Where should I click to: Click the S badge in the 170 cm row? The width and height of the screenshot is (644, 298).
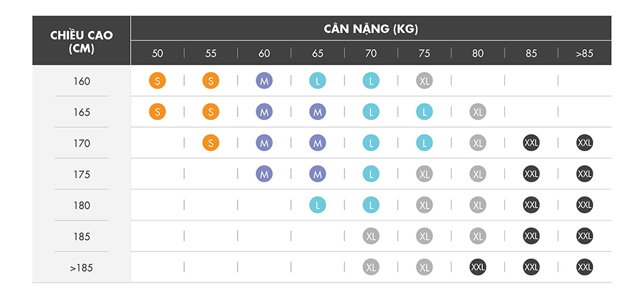(211, 143)
